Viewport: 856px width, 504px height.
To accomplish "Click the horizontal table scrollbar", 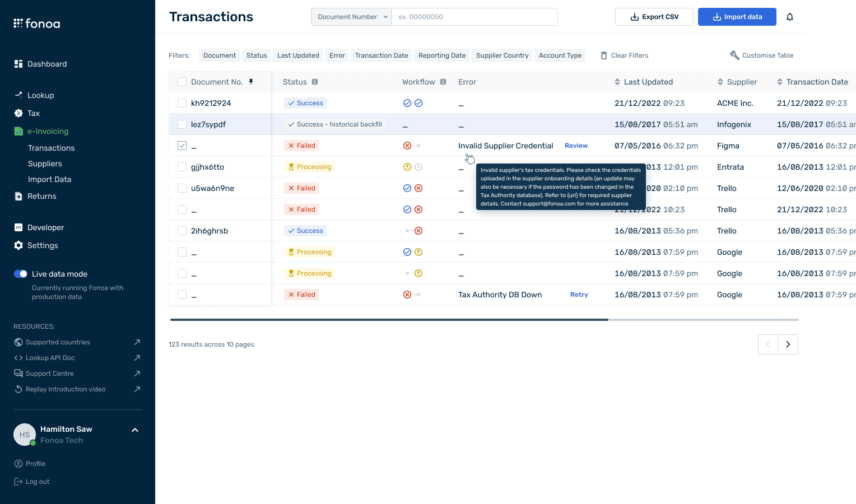I will 389,320.
